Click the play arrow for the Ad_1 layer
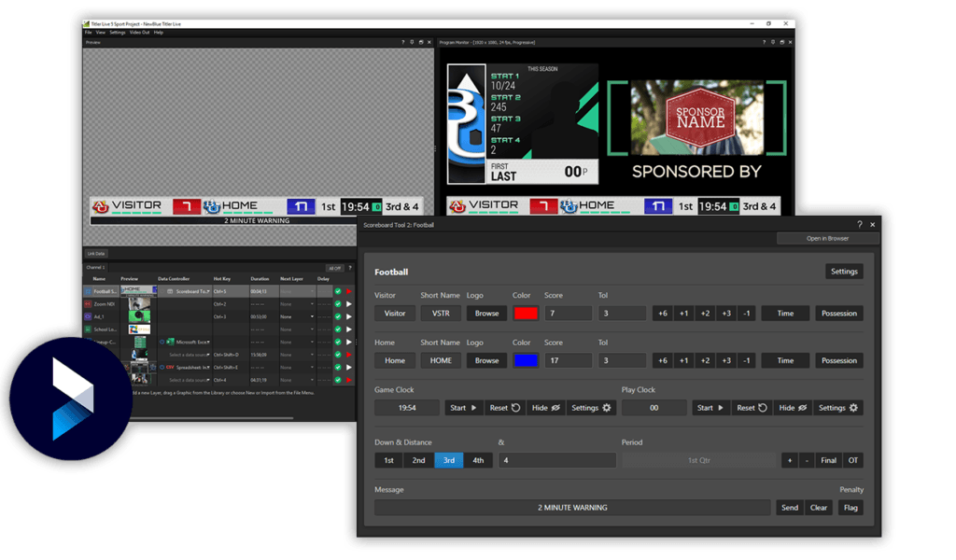Image resolution: width=956 pixels, height=560 pixels. (x=349, y=316)
